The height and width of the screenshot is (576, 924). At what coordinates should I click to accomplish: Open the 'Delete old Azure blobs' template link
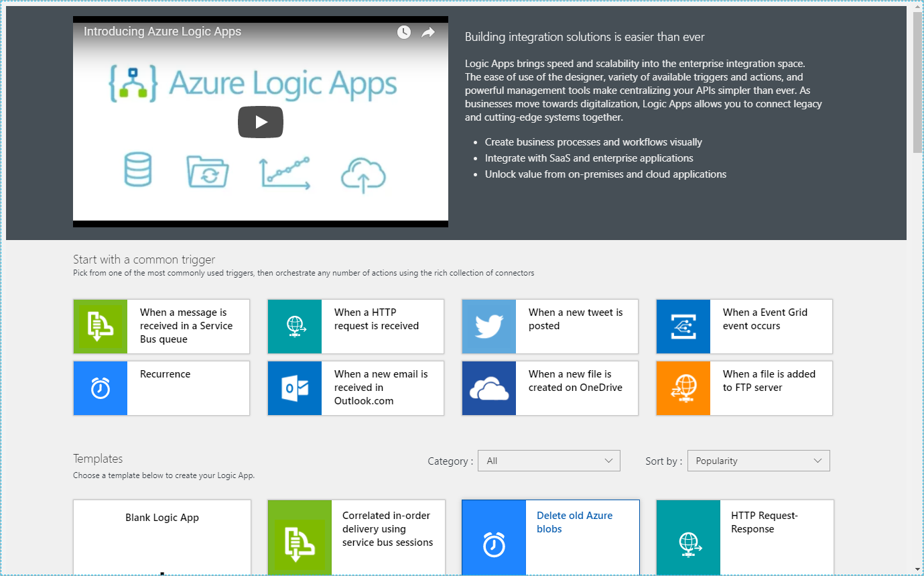(575, 522)
